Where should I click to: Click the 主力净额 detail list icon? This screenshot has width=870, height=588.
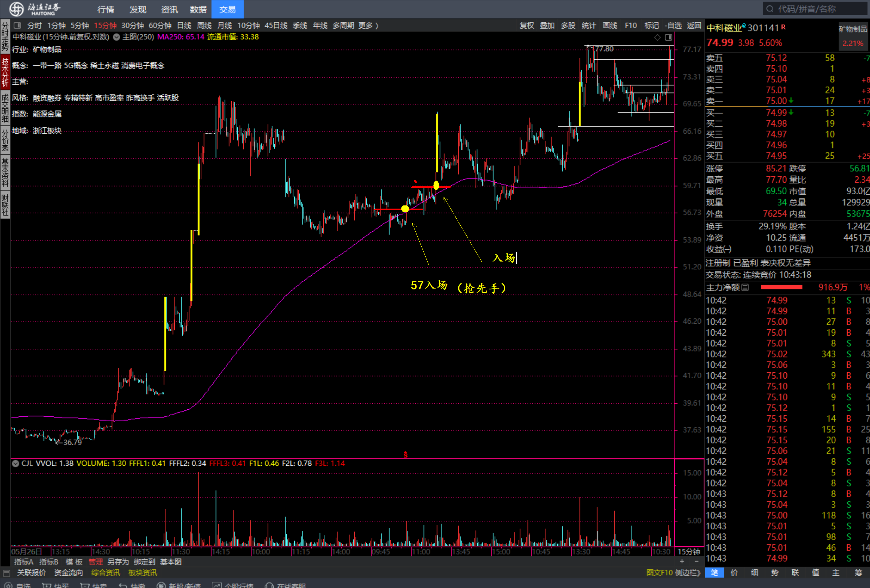click(745, 287)
